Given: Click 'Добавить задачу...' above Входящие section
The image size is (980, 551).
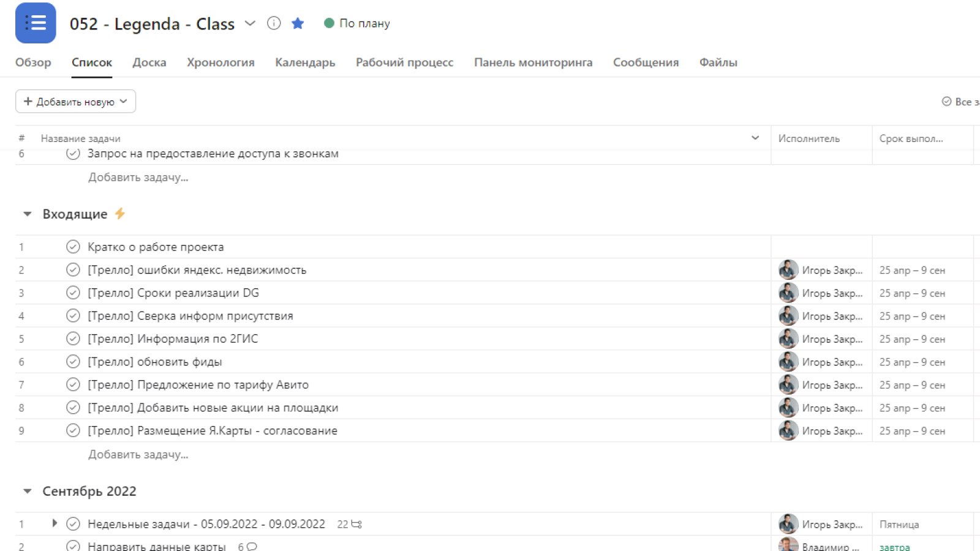Looking at the screenshot, I should pyautogui.click(x=138, y=177).
